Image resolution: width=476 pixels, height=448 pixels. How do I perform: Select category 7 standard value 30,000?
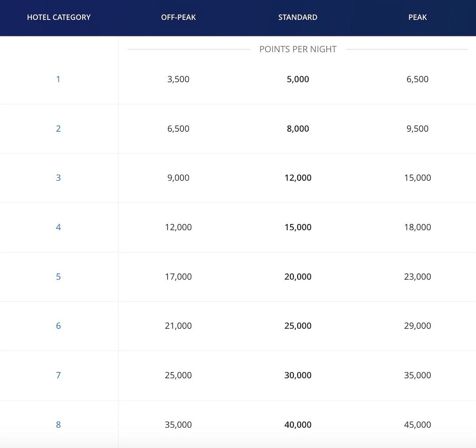click(298, 375)
